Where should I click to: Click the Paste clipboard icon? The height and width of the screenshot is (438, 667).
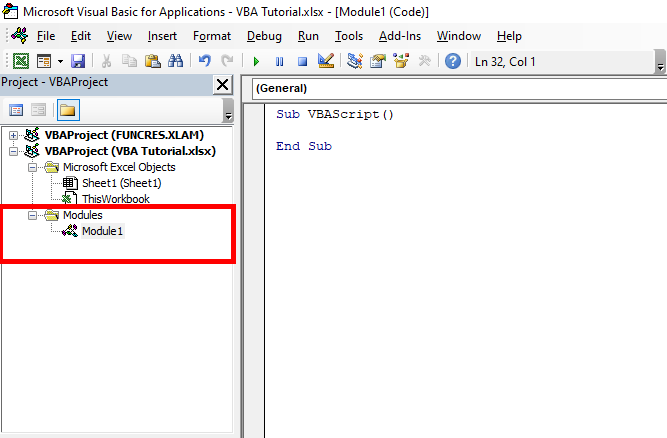(x=152, y=61)
